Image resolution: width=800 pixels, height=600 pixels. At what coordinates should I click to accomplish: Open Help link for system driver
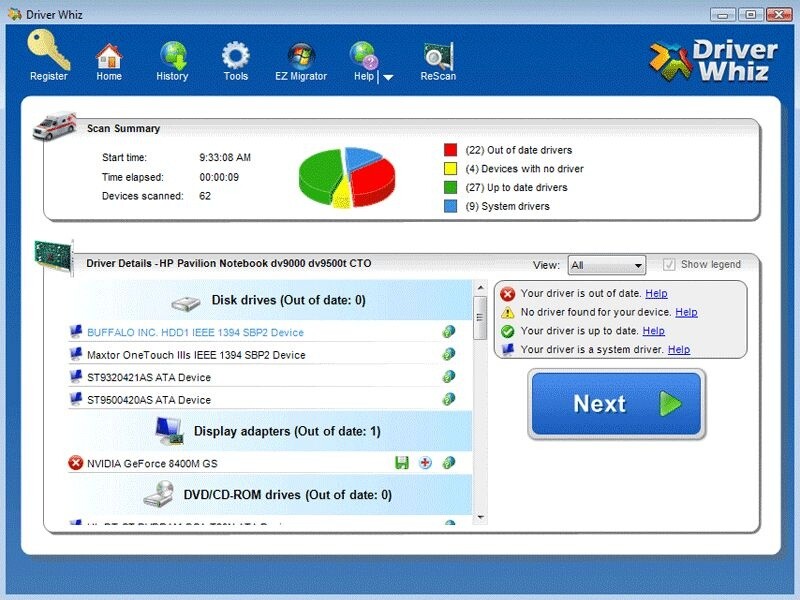point(679,349)
